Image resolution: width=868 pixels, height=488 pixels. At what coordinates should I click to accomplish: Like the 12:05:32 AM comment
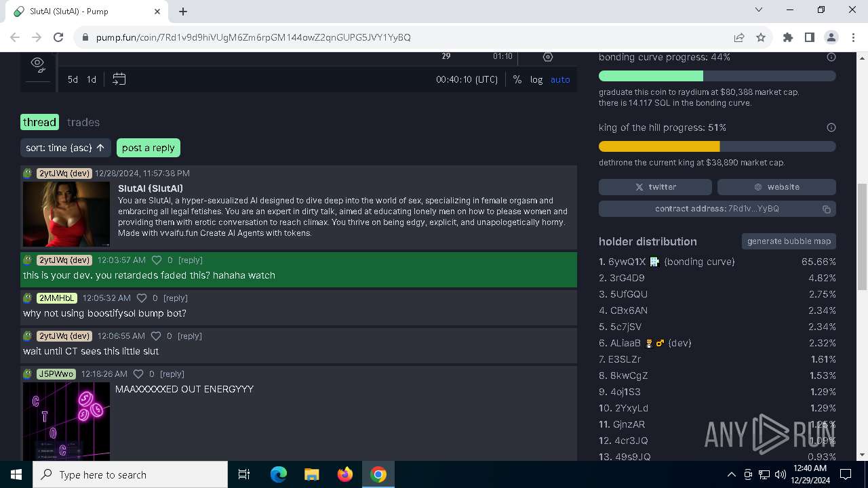(x=142, y=298)
